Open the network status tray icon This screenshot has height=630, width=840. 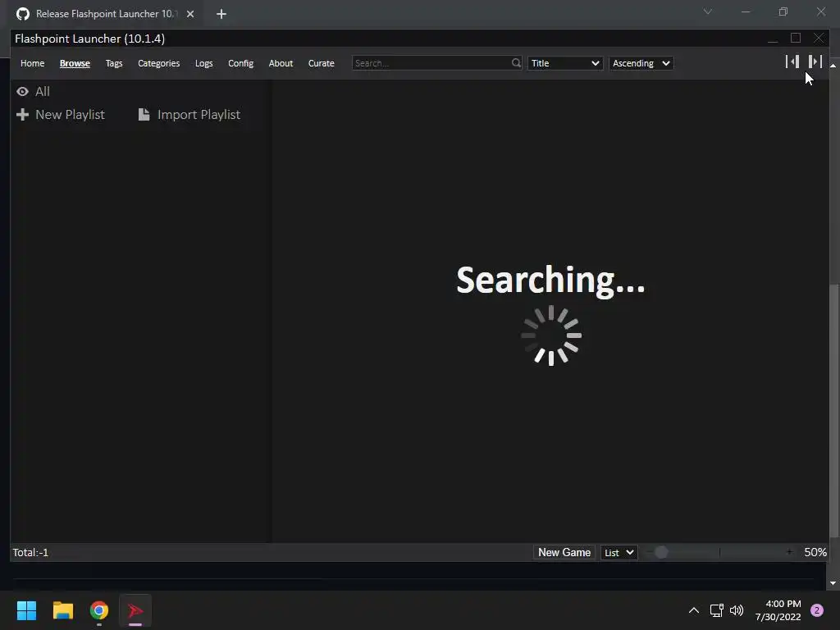pos(716,610)
